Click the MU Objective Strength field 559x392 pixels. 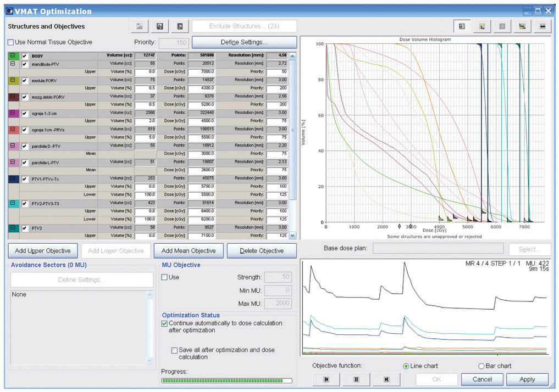point(278,277)
